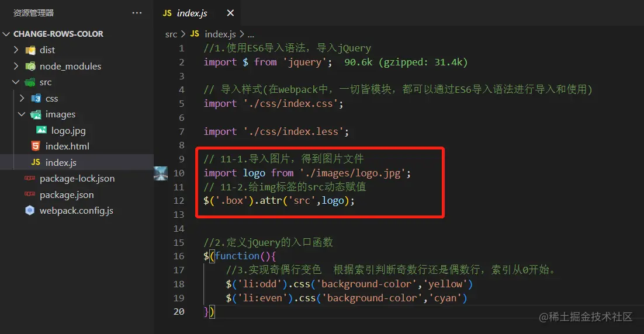Click the dist folder icon
Image resolution: width=644 pixels, height=334 pixels.
[30, 50]
